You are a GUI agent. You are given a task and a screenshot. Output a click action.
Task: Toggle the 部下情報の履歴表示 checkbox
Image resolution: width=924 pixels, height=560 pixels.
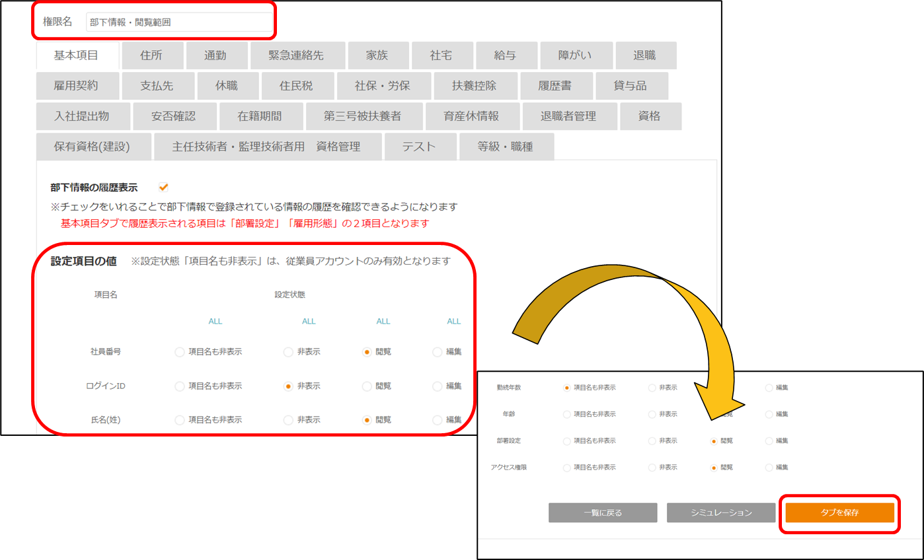coord(163,188)
